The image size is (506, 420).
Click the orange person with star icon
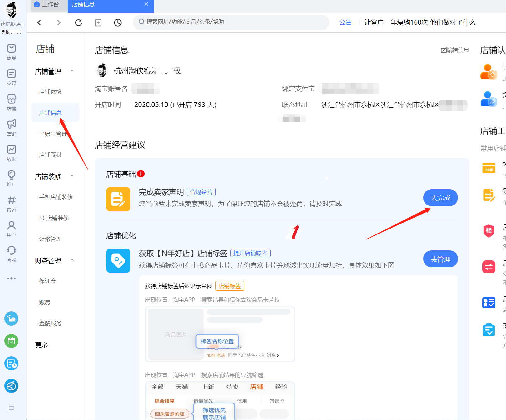pos(489,72)
